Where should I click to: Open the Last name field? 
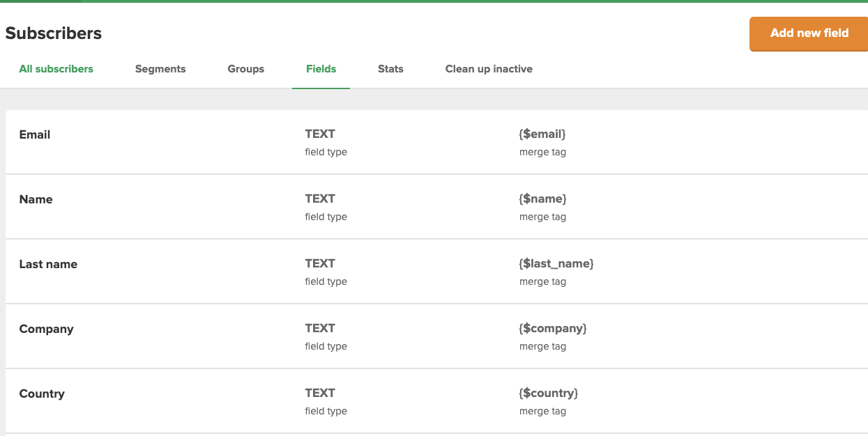tap(47, 264)
